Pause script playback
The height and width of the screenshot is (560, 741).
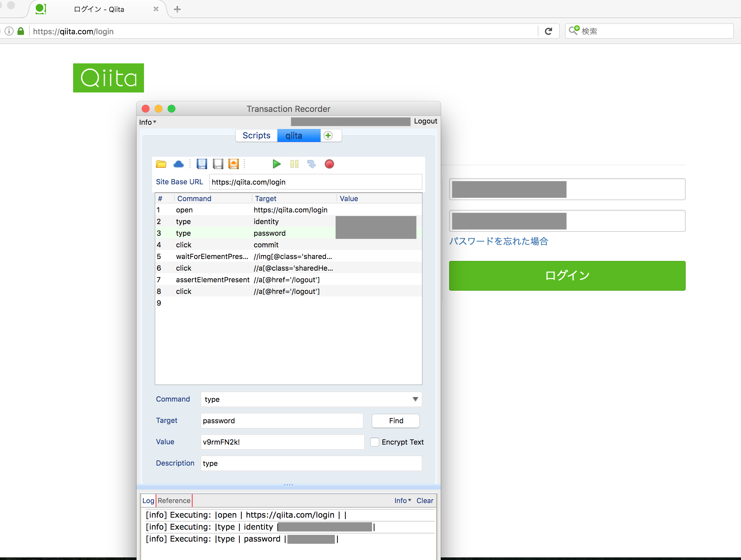pos(294,164)
